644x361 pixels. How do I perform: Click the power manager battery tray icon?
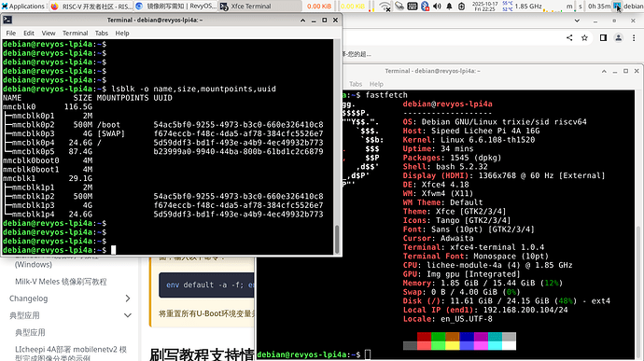coord(462,7)
